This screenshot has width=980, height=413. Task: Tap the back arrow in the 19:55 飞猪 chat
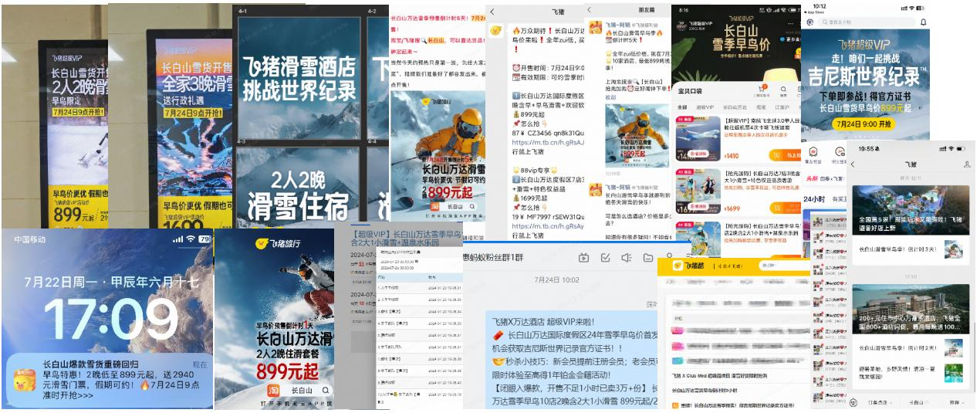(x=853, y=164)
